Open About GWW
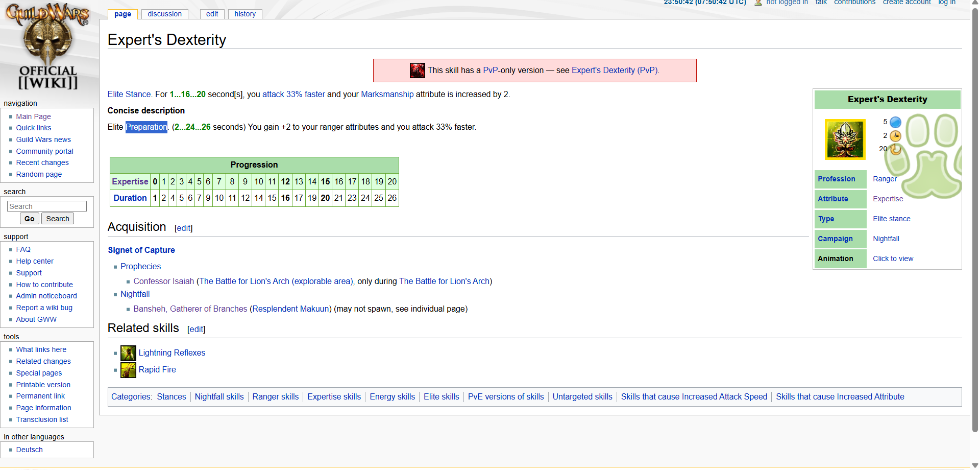Image resolution: width=980 pixels, height=470 pixels. pos(36,319)
